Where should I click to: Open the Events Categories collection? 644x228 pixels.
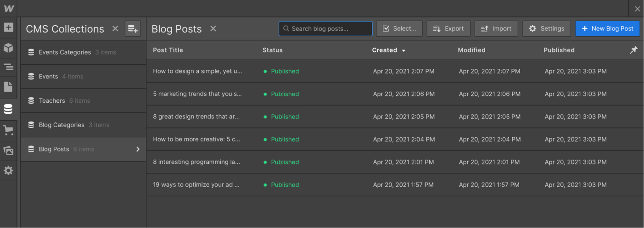[x=83, y=52]
